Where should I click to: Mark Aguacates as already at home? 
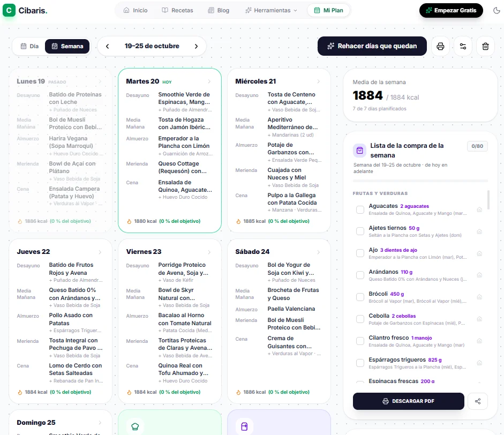pyautogui.click(x=479, y=209)
